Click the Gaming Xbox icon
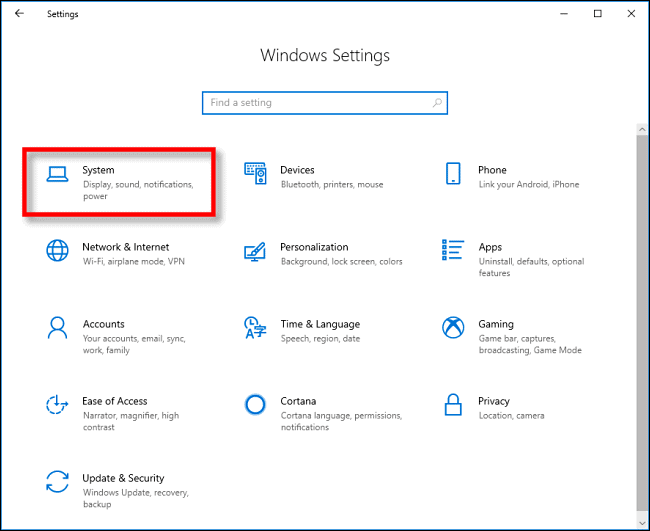650x531 pixels. 452,327
